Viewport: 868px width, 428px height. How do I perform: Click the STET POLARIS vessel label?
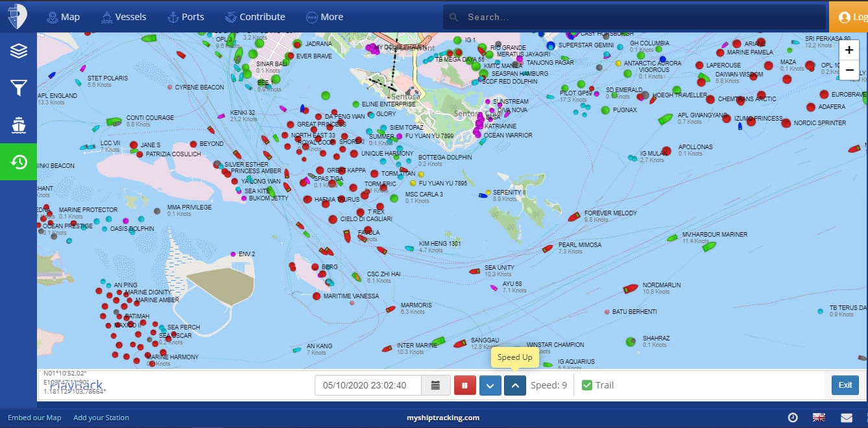coord(108,78)
